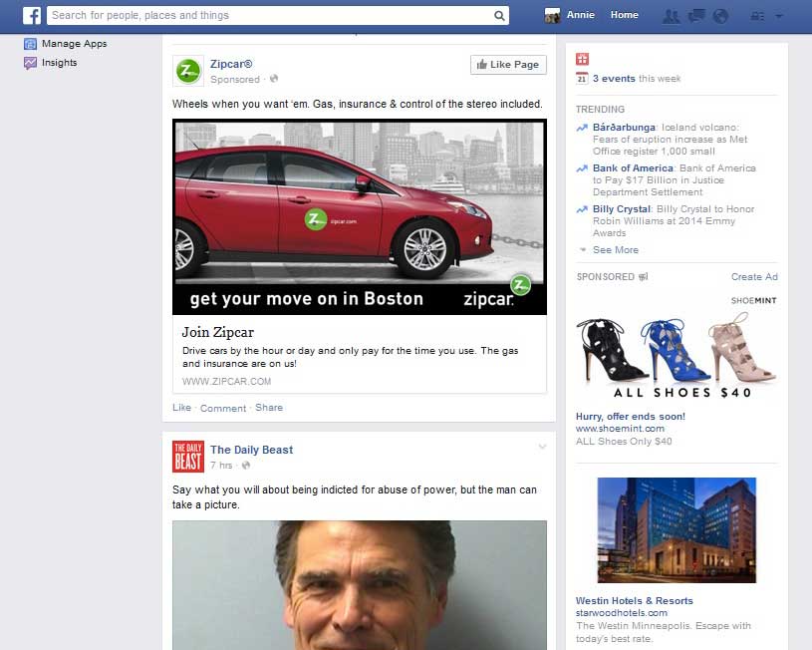The width and height of the screenshot is (812, 650).
Task: Open Manage Apps in sidebar
Action: point(74,44)
